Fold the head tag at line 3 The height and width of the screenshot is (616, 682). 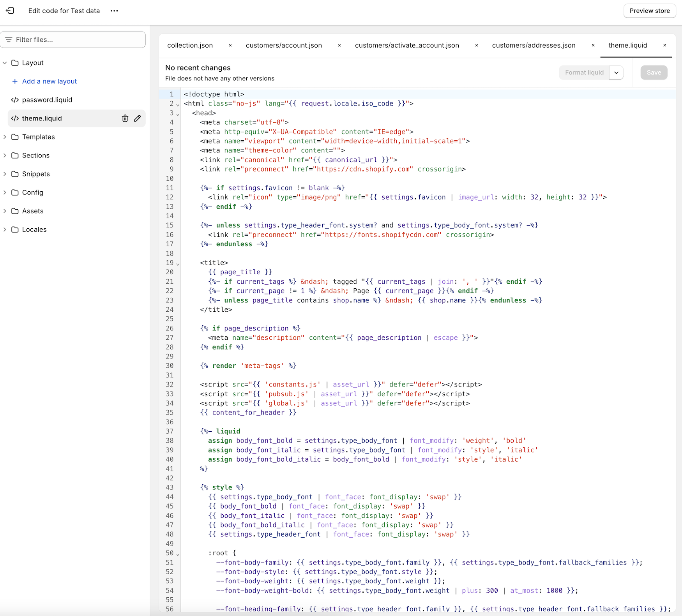pos(178,114)
